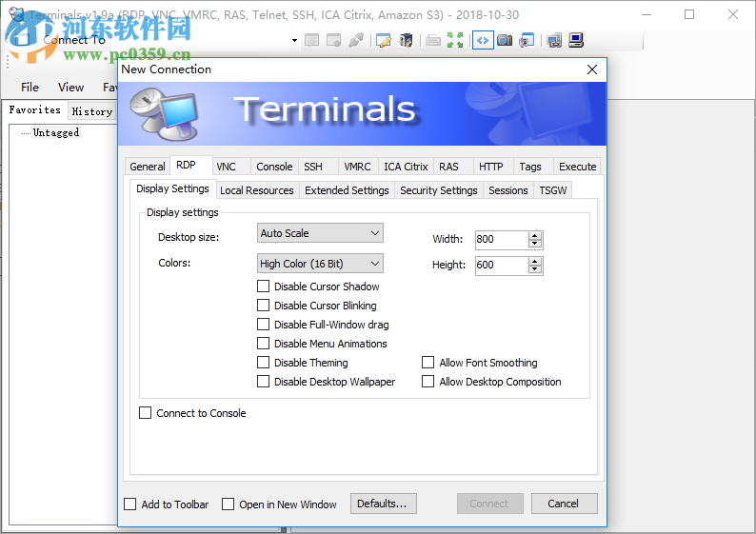Expand the Desktop size Auto Scale dropdown

[320, 233]
